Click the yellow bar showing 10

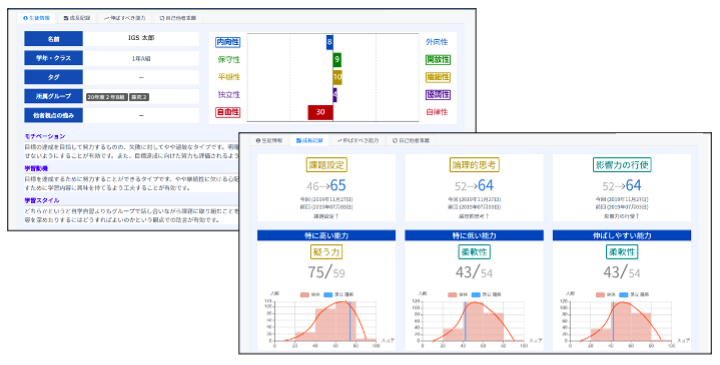tap(338, 77)
